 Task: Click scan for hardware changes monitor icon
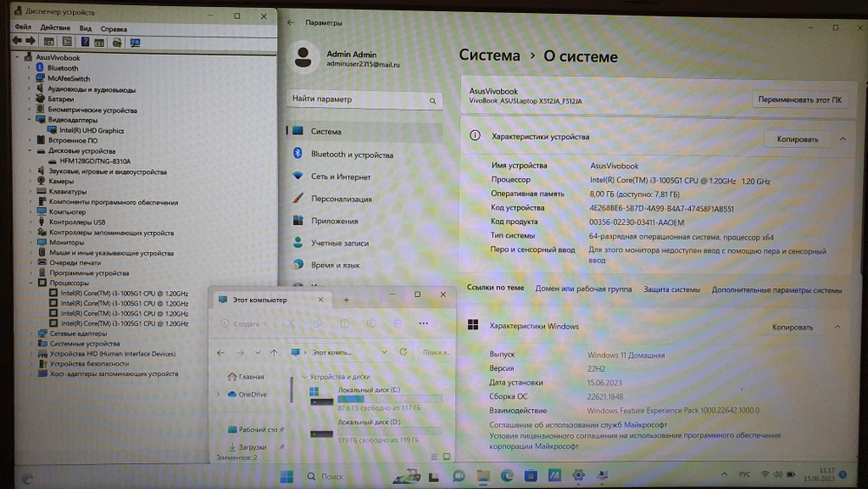[x=135, y=42]
